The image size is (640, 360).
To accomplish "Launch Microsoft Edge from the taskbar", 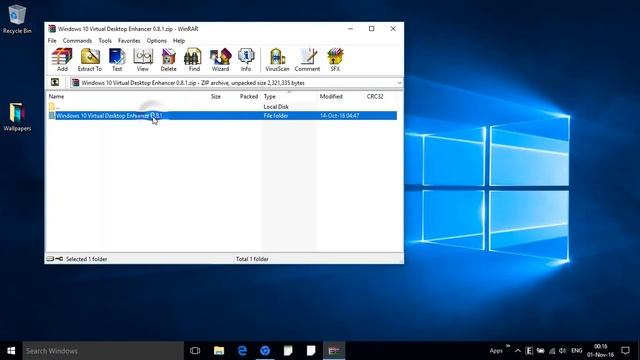I will pos(242,351).
